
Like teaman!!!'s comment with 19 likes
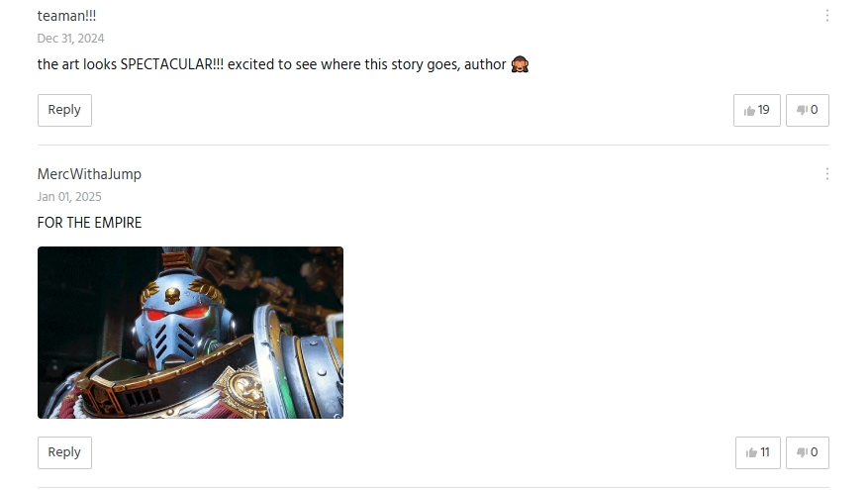pyautogui.click(x=757, y=110)
